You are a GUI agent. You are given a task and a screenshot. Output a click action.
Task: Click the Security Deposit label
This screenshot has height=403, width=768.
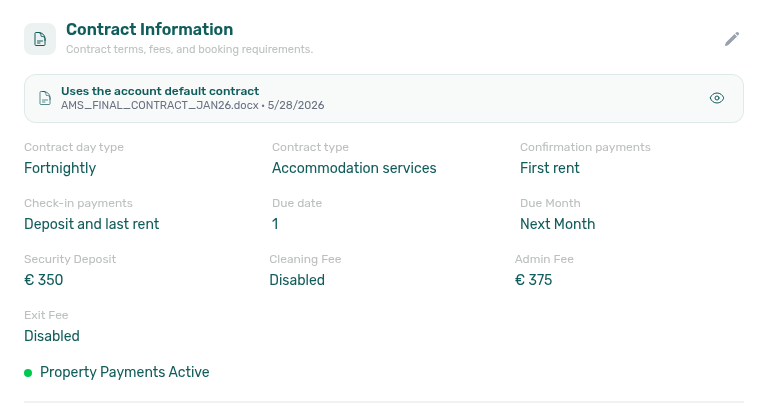tap(70, 259)
